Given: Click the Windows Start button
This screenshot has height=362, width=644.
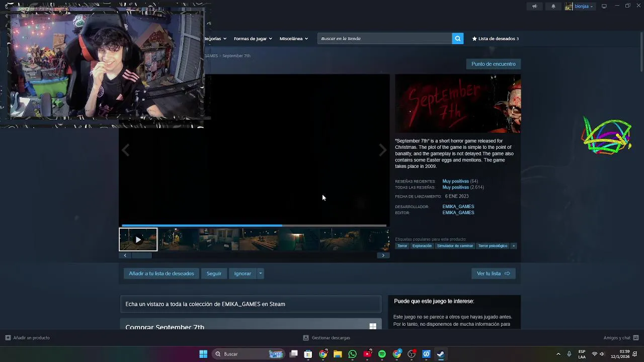Looking at the screenshot, I should pyautogui.click(x=203, y=354).
